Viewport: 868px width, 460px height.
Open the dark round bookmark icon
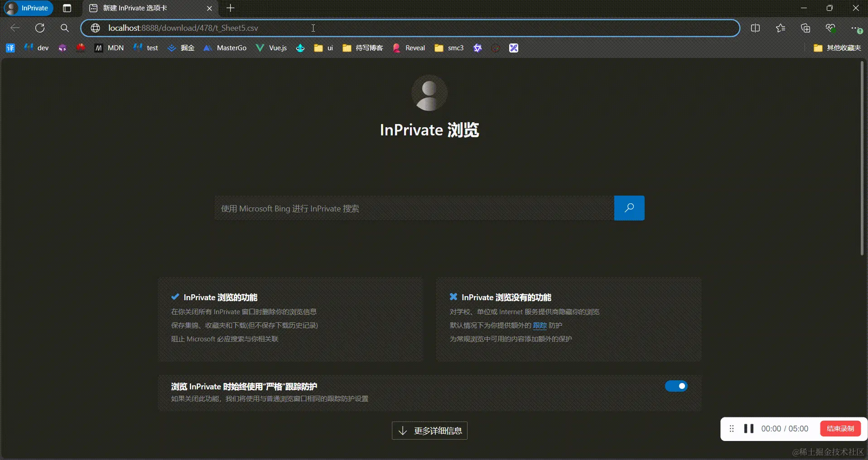(496, 48)
